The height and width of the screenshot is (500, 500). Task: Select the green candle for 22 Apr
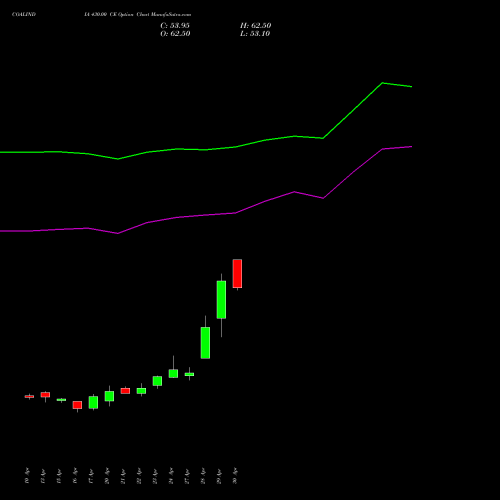click(141, 391)
